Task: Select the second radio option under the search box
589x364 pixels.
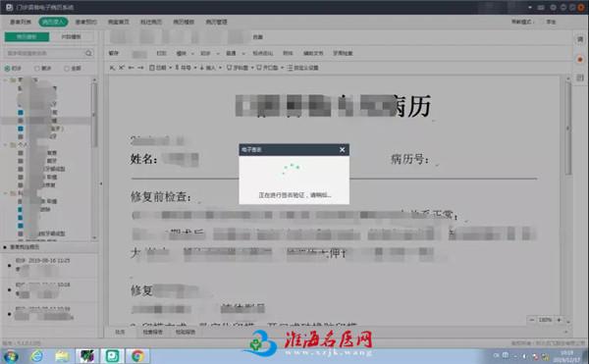Action: pyautogui.click(x=37, y=69)
